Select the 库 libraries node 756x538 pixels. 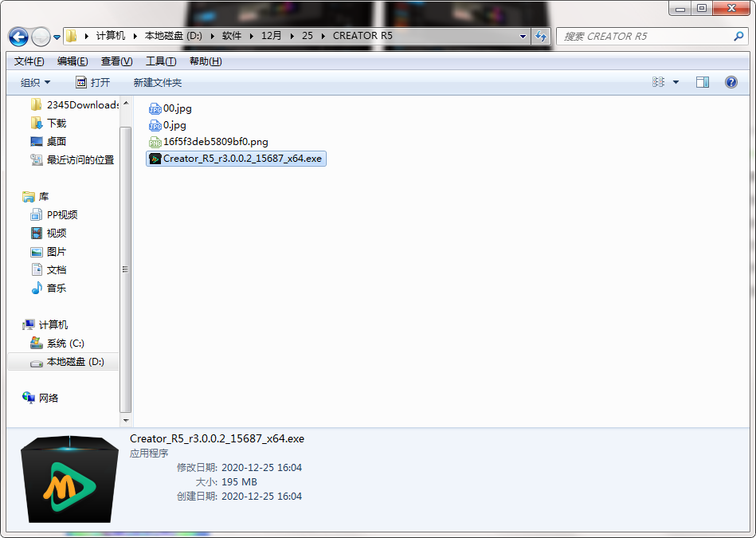tap(36, 196)
